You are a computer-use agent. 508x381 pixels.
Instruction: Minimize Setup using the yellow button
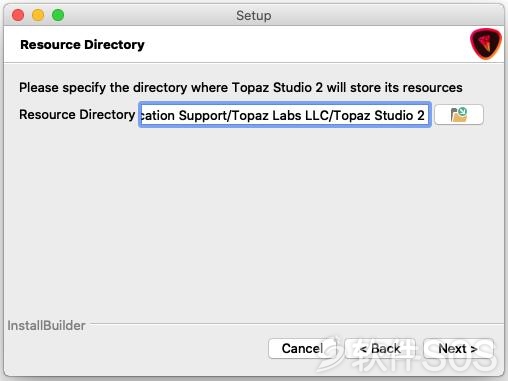point(38,15)
